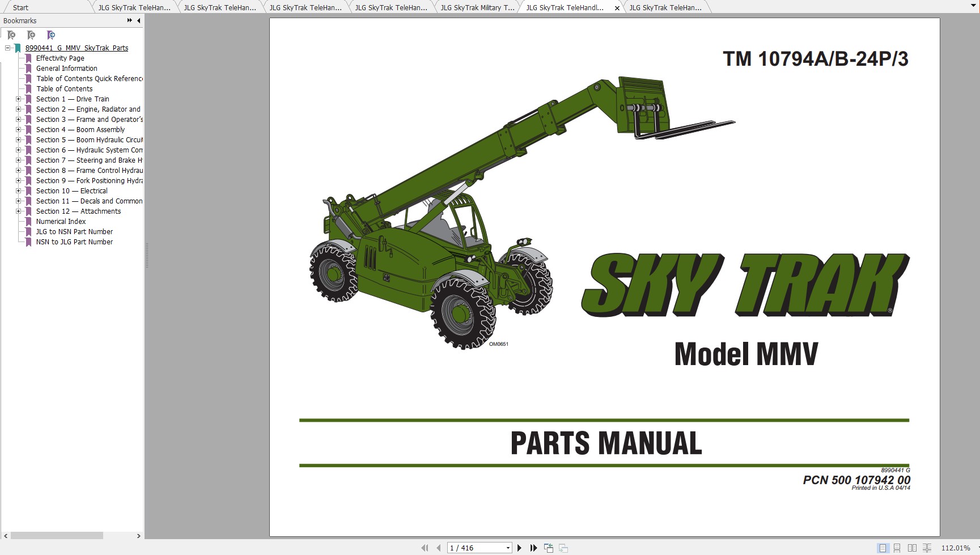
Task: Switch to the last JLG SkyTrak TeleHan... tab
Action: [665, 7]
